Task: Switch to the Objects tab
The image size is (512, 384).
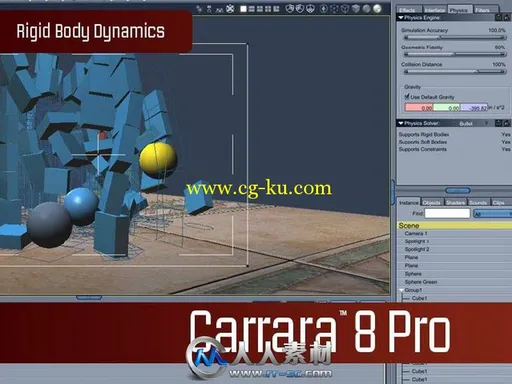Action: (x=432, y=202)
